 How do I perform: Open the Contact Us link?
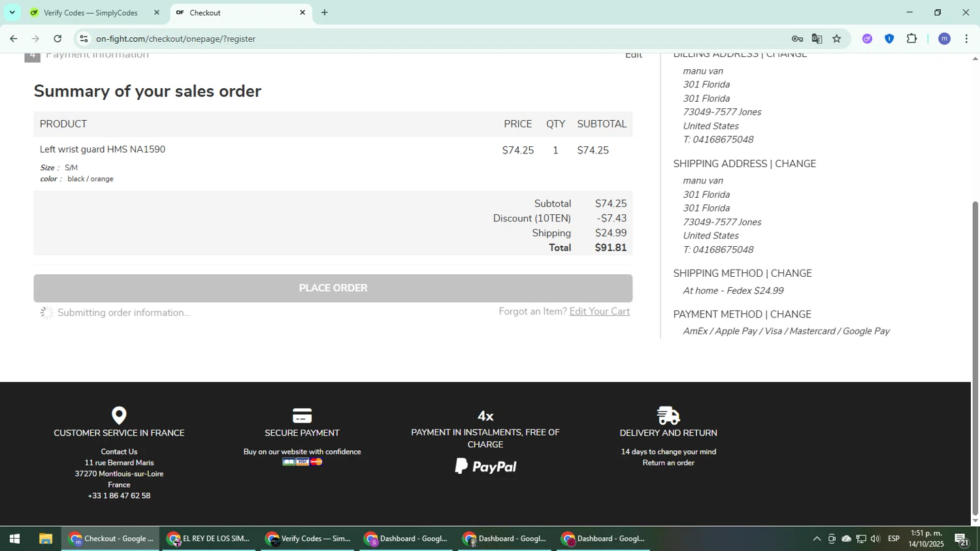(x=119, y=452)
